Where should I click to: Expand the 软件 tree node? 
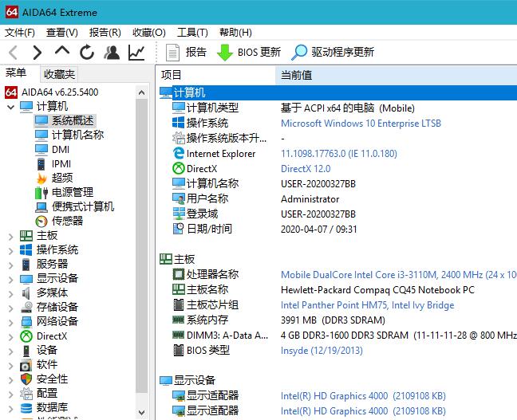coord(11,365)
